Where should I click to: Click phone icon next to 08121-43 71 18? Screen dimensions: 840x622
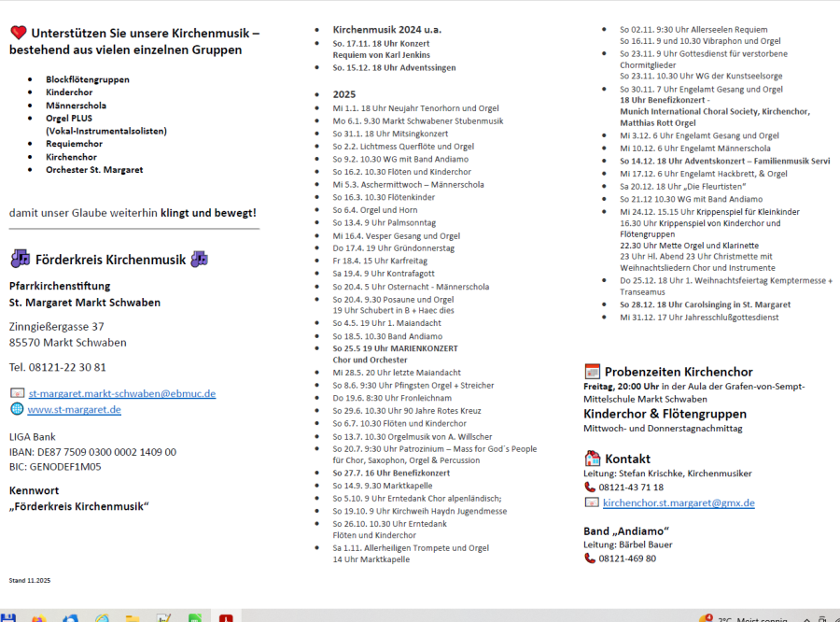(x=590, y=488)
